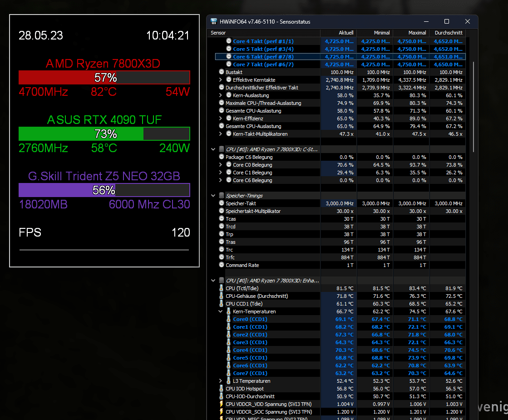Click the purple RAM usage bar at 56%
The image size is (508, 420).
coord(104,190)
